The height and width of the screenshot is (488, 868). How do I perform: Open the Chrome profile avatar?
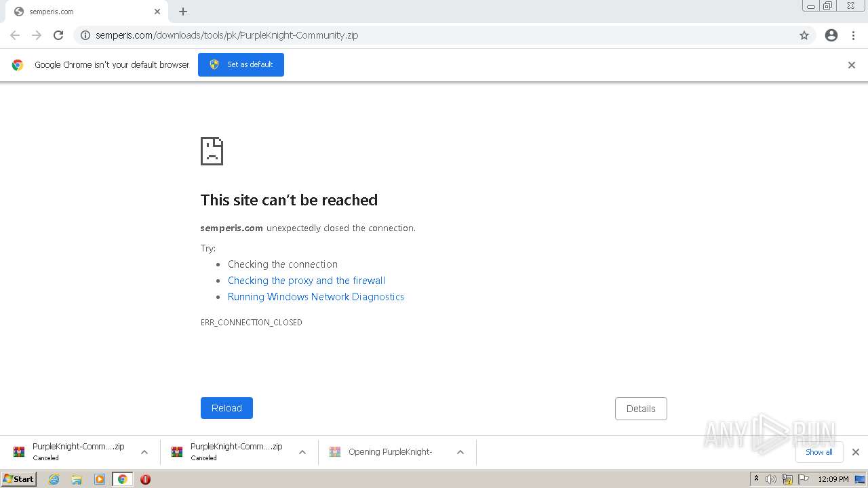[831, 35]
